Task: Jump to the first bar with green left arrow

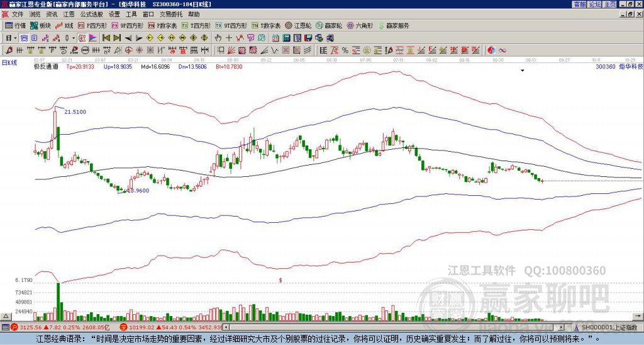Action: (x=106, y=38)
